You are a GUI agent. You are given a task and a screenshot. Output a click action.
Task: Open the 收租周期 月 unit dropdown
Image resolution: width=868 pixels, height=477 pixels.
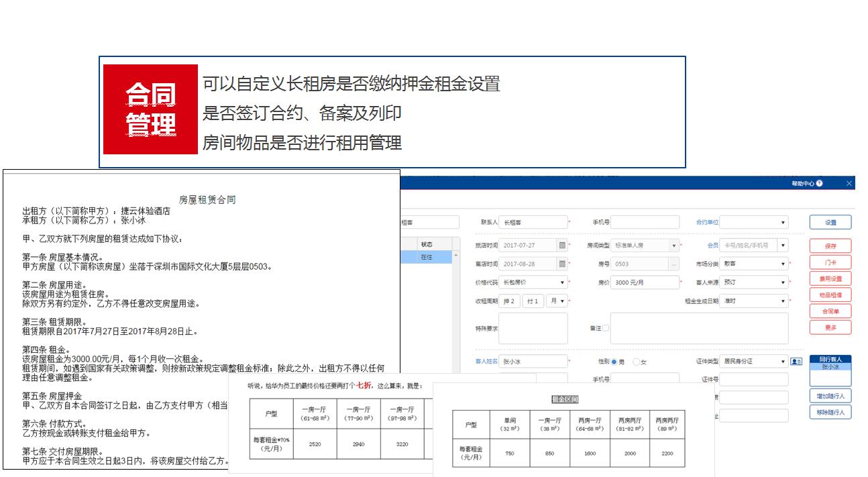point(557,301)
